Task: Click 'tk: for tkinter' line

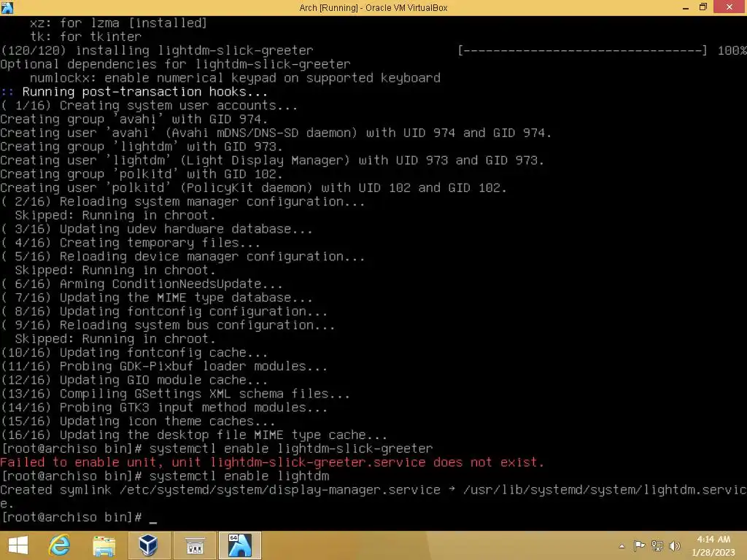Action: (86, 36)
